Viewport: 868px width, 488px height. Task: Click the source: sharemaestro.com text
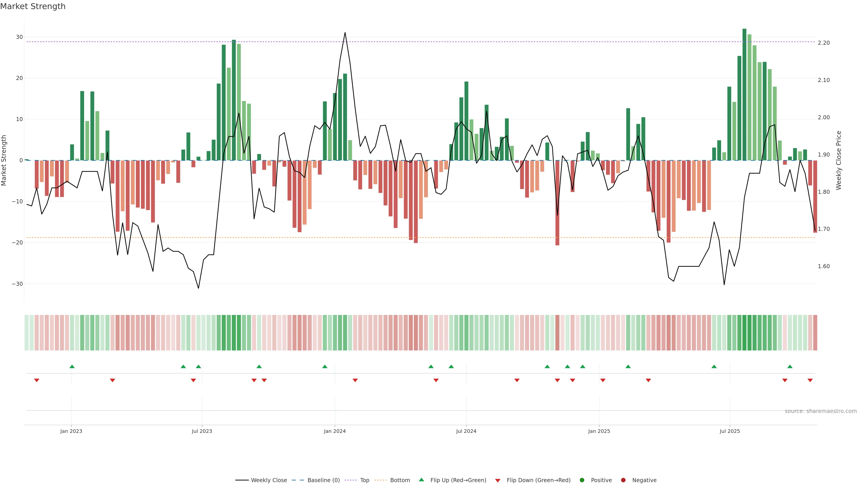(x=821, y=411)
